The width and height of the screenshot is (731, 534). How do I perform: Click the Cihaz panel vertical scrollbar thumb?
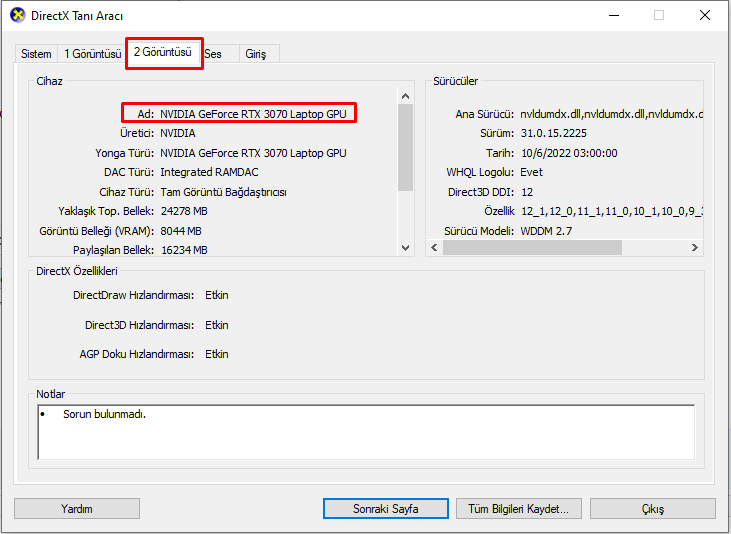pyautogui.click(x=406, y=147)
